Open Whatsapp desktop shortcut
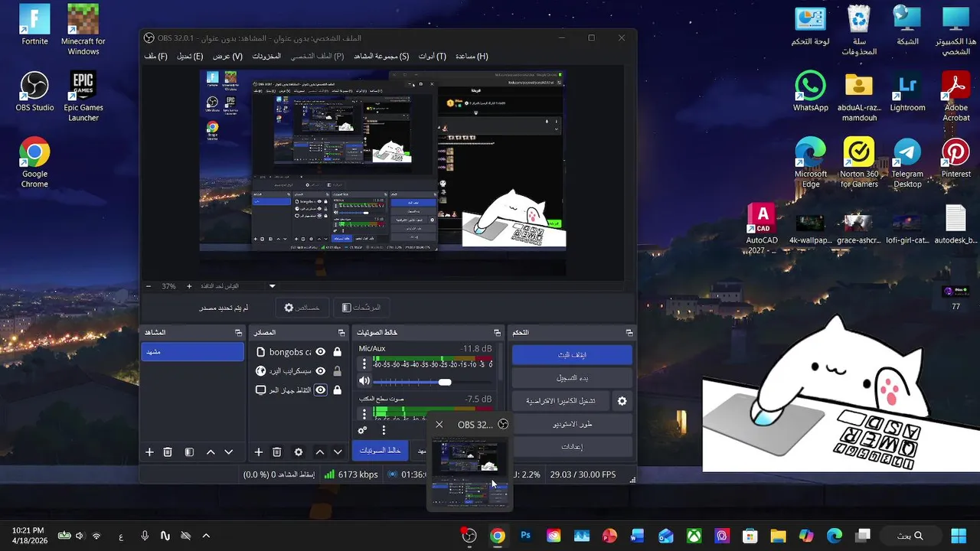This screenshot has height=551, width=980. click(x=810, y=92)
